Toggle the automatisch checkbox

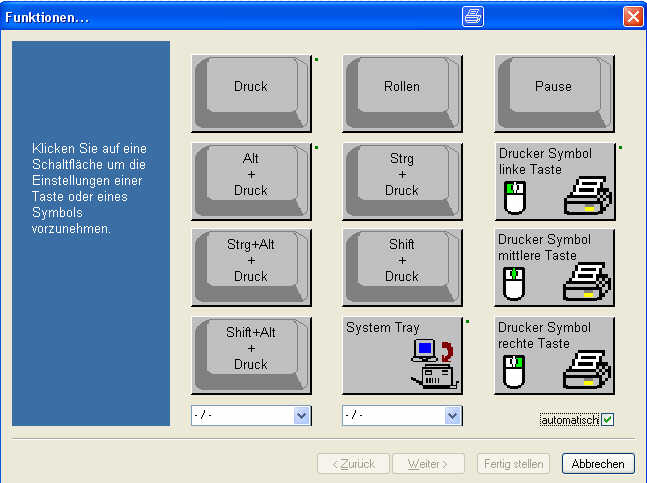point(607,420)
